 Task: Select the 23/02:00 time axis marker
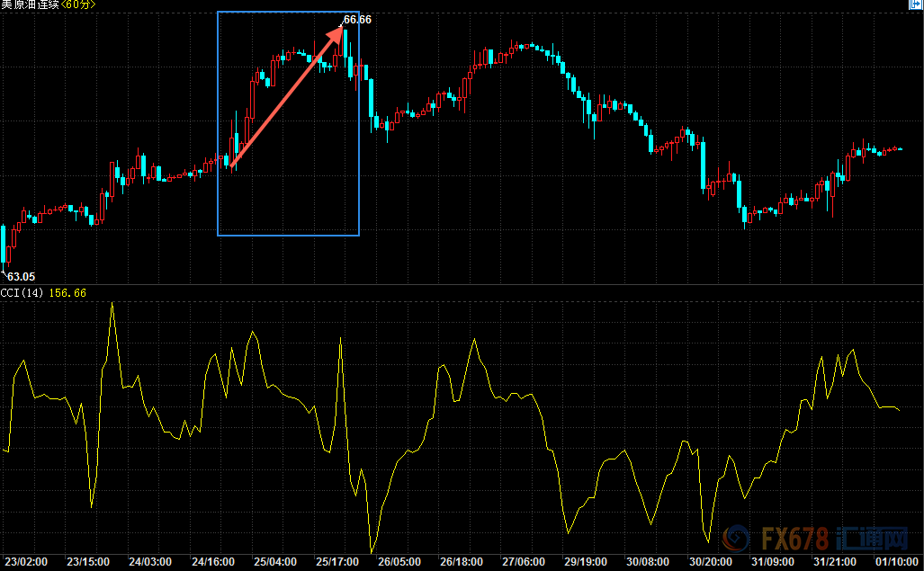click(25, 562)
